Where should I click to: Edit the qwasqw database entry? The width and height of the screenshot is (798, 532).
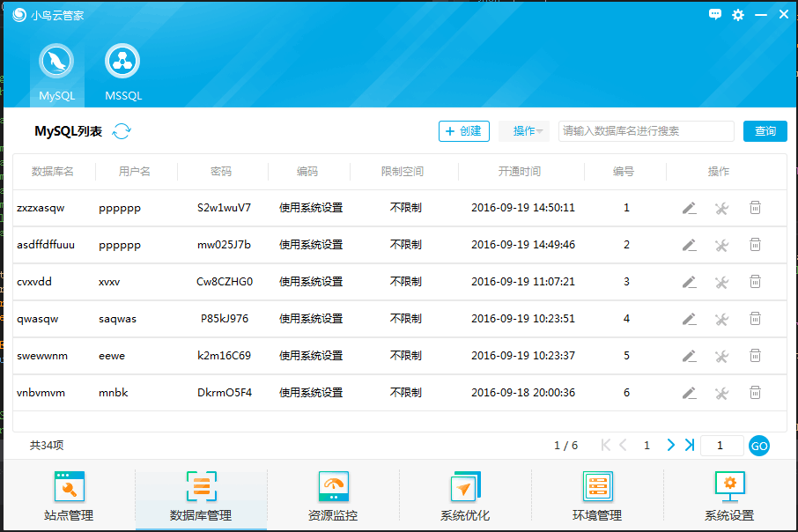click(x=689, y=319)
